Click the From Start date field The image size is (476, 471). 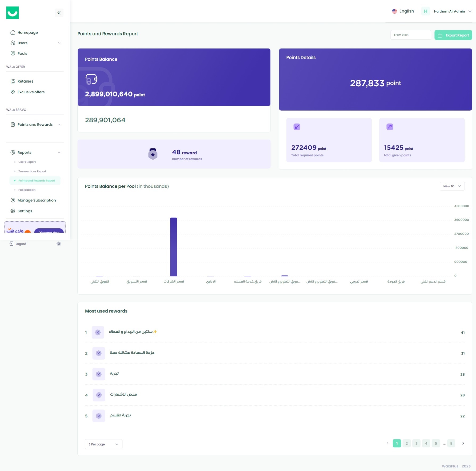pyautogui.click(x=411, y=35)
